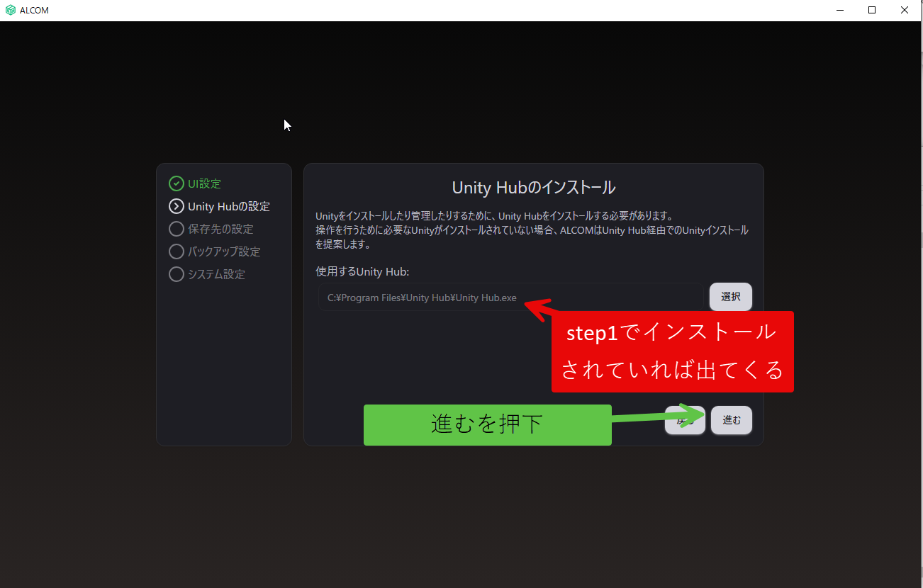Click the green checkmark icon beside UI設定
This screenshot has width=923, height=588.
(x=176, y=183)
